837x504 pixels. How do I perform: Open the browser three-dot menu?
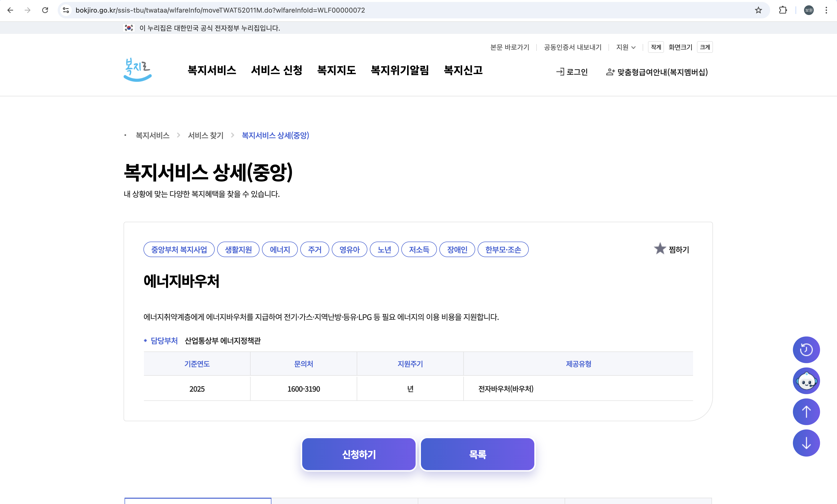click(826, 10)
